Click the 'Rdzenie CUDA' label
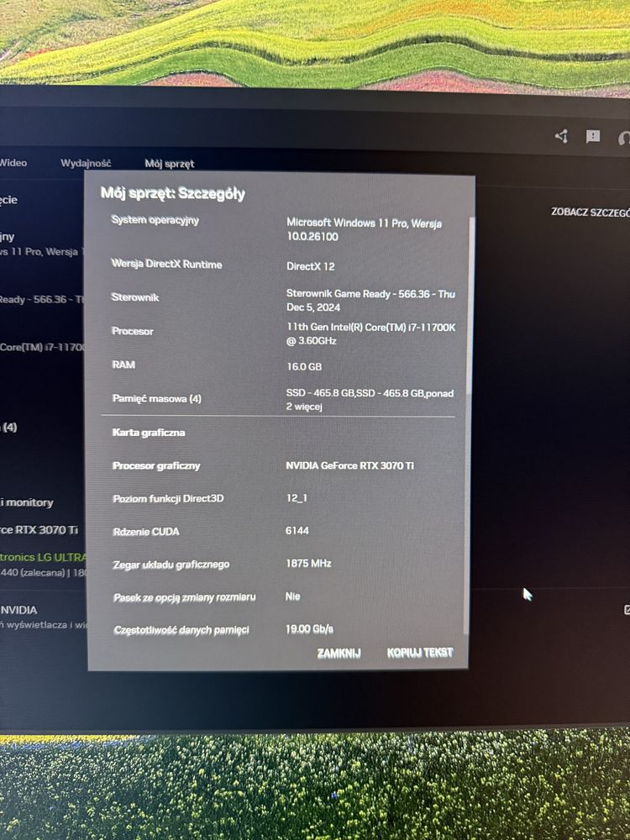 coord(146,532)
